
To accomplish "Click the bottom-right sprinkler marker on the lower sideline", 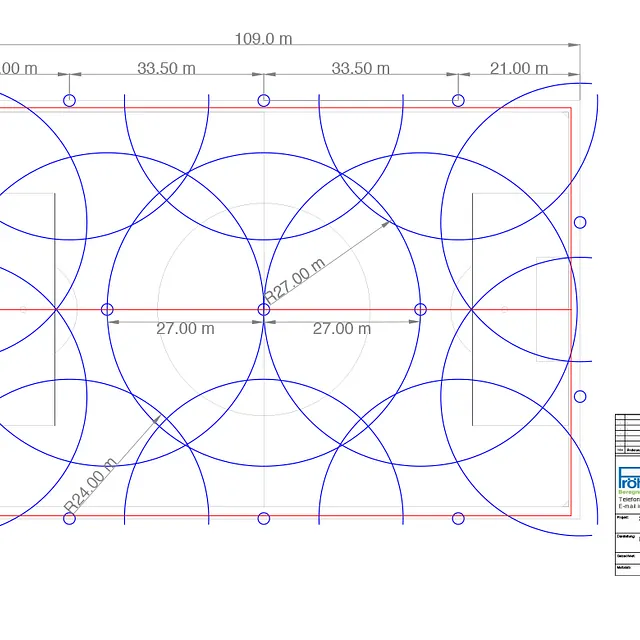I will (458, 518).
